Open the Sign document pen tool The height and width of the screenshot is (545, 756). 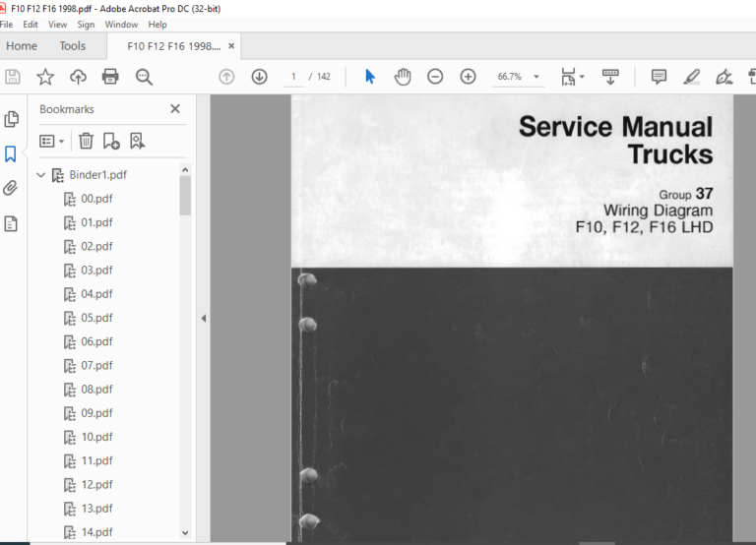(x=724, y=77)
